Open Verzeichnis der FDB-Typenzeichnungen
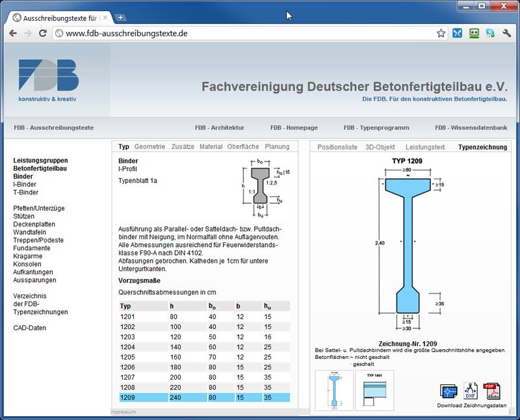 (40, 304)
